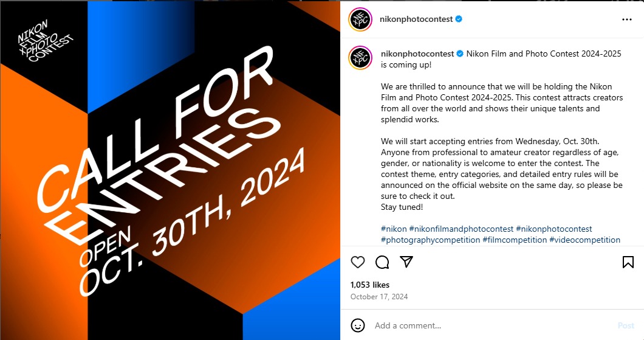This screenshot has height=340, width=644.
Task: Click the verified badge in the post header
Action: click(x=459, y=19)
